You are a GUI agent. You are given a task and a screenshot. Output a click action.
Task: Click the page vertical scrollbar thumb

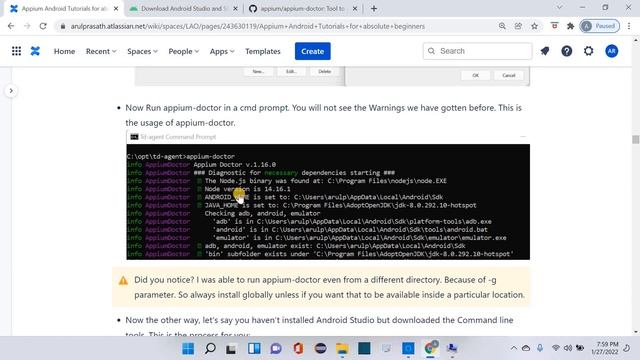(x=636, y=139)
